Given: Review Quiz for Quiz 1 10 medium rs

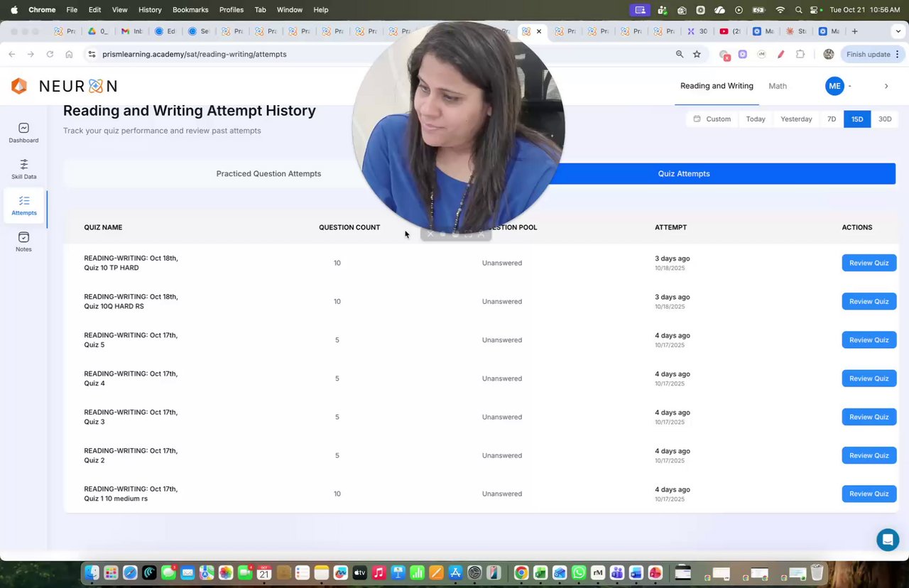Looking at the screenshot, I should (x=869, y=494).
